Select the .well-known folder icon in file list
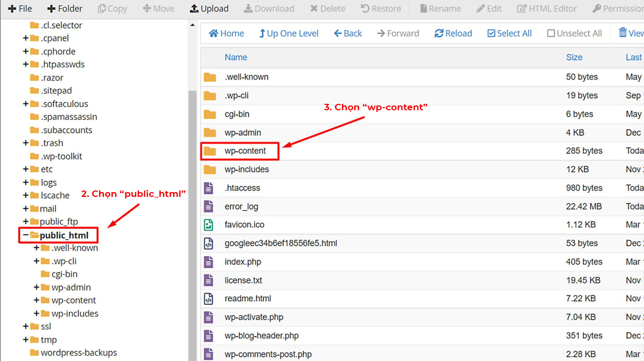The image size is (644, 361). click(210, 77)
